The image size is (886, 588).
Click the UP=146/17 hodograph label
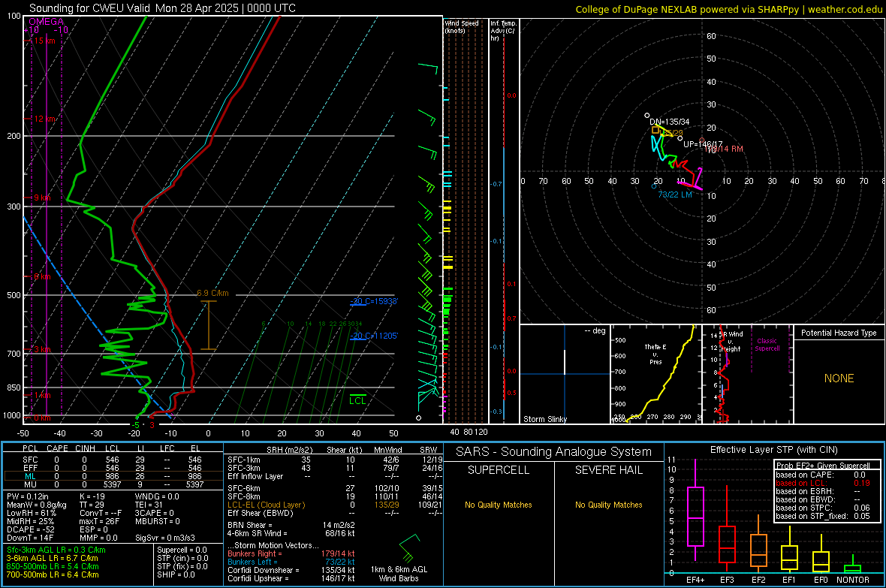pos(703,144)
